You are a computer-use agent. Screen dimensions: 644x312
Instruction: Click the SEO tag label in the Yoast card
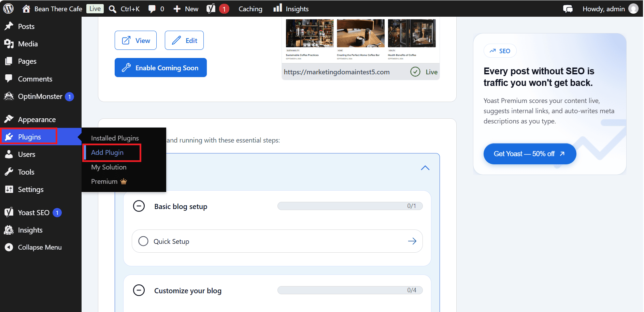coord(500,51)
